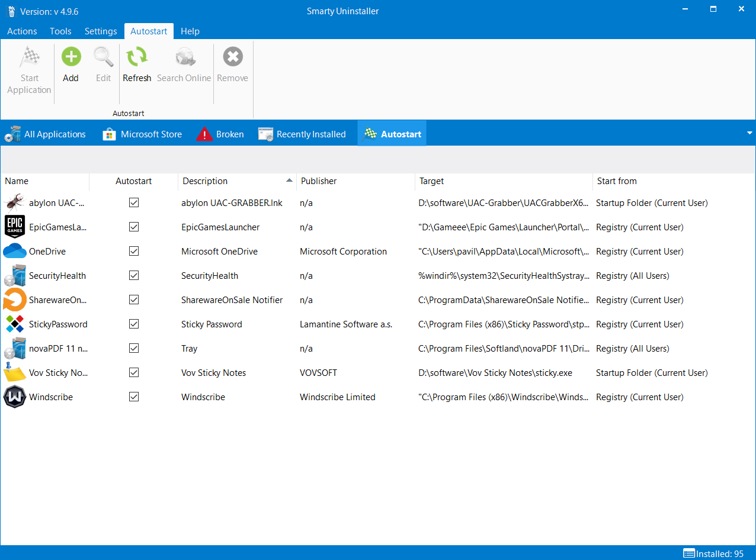Click the Add autostart entry icon
The width and height of the screenshot is (756, 560).
click(71, 57)
